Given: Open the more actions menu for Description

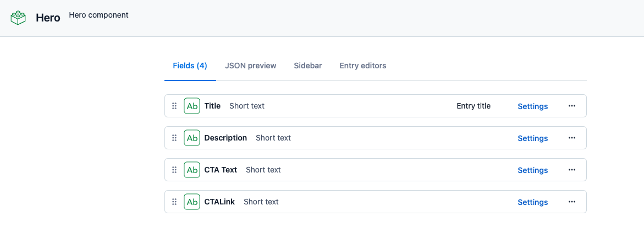Looking at the screenshot, I should coord(572,138).
